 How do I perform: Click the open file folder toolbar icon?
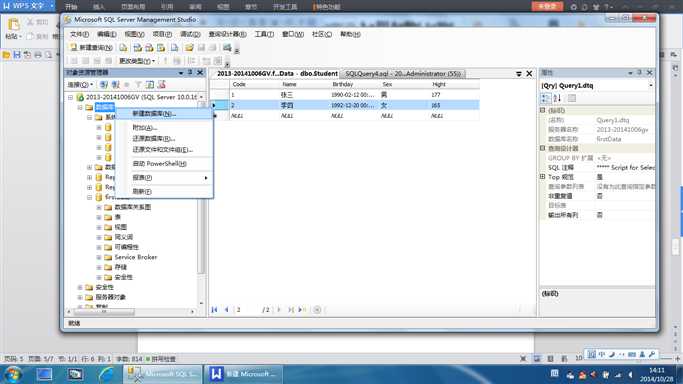point(189,47)
